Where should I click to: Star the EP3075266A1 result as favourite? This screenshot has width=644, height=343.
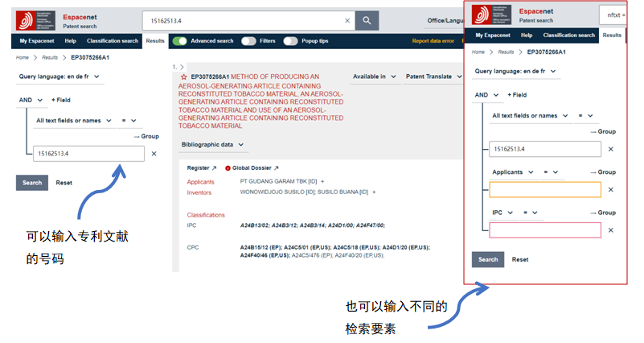point(183,77)
